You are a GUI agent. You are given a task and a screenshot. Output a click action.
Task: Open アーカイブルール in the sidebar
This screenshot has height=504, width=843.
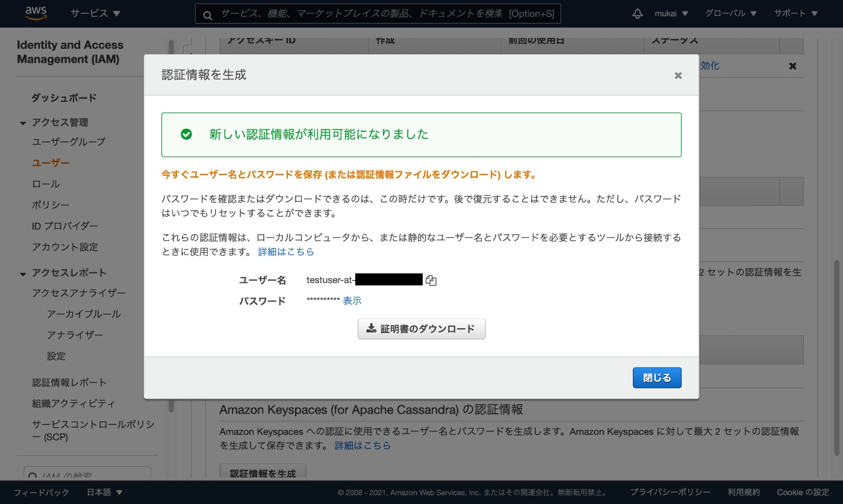coord(84,314)
